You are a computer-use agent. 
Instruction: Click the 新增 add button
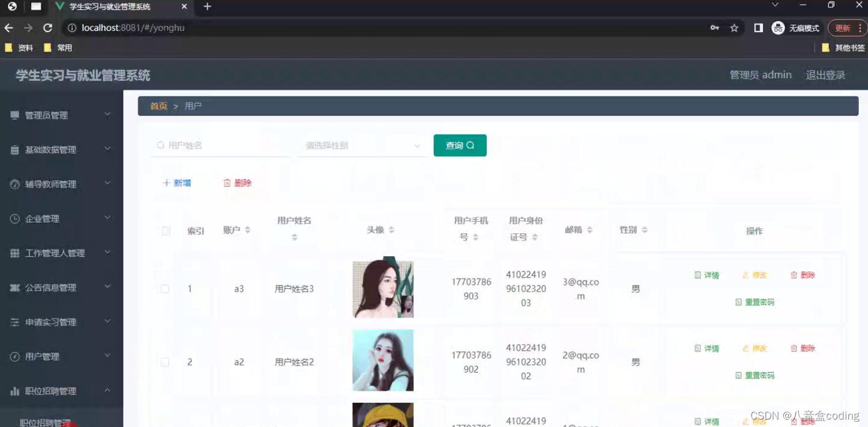point(177,183)
